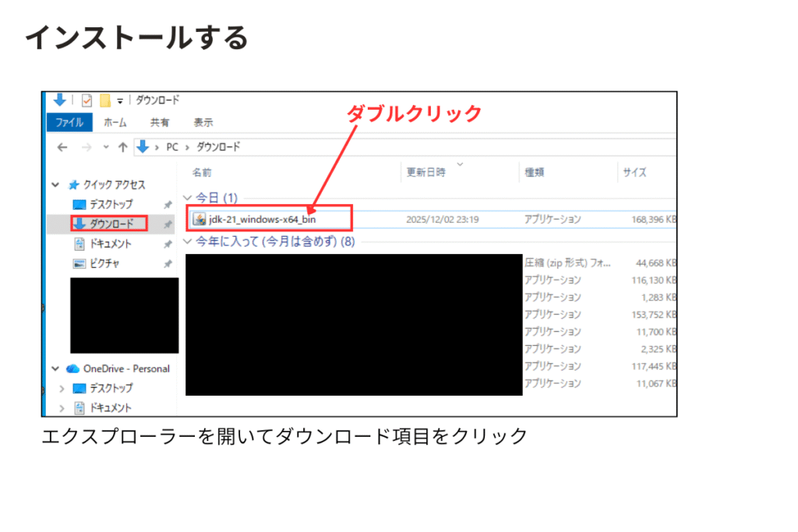Sort files by the 更新日時 column header
The width and height of the screenshot is (798, 532).
[426, 172]
